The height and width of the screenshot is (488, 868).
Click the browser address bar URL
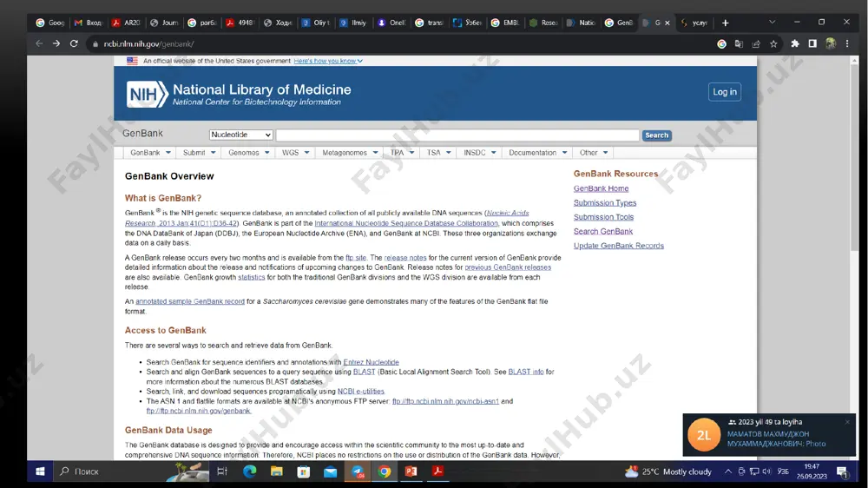(149, 43)
